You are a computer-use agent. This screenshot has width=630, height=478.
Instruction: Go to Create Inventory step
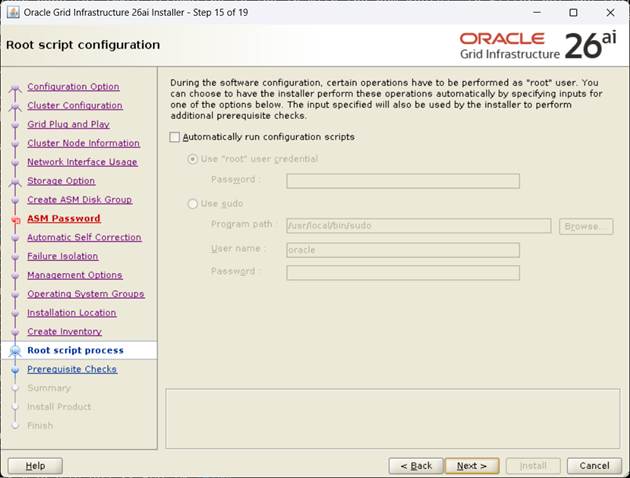[x=64, y=332]
